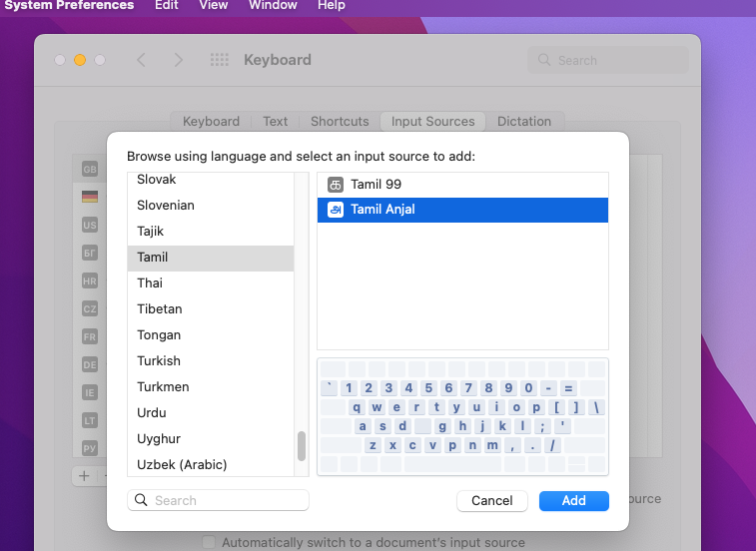Click the language list scrollbar thumb

click(x=302, y=446)
